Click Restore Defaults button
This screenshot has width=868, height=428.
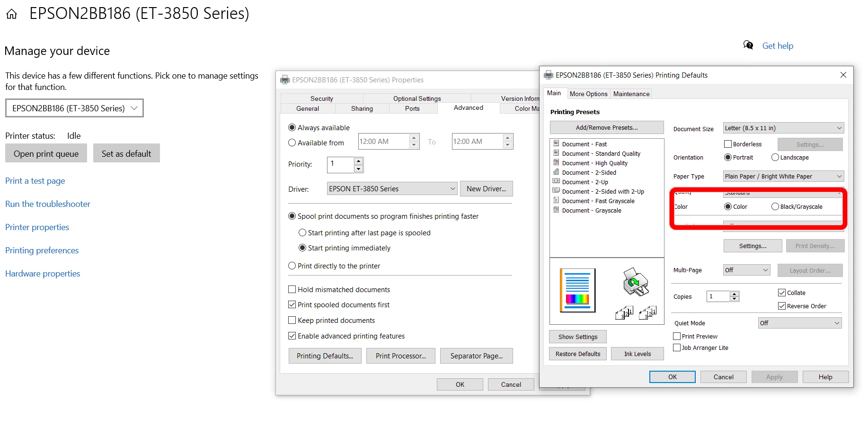578,354
